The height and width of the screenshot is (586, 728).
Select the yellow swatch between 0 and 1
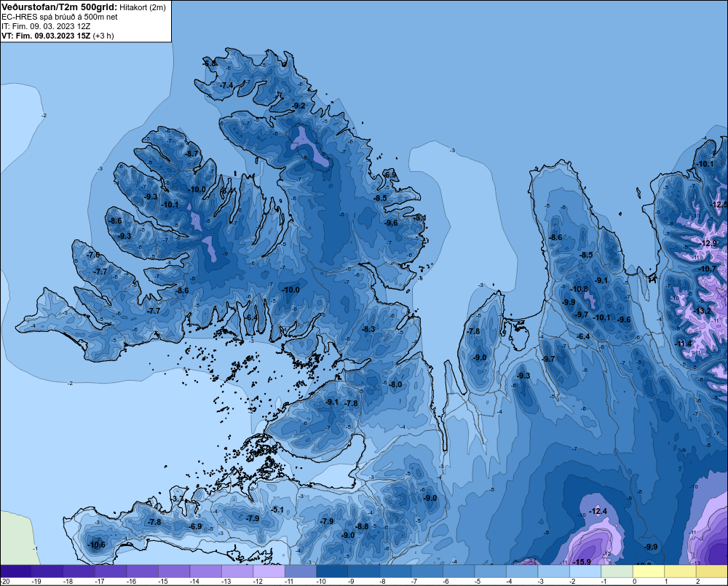point(649,571)
